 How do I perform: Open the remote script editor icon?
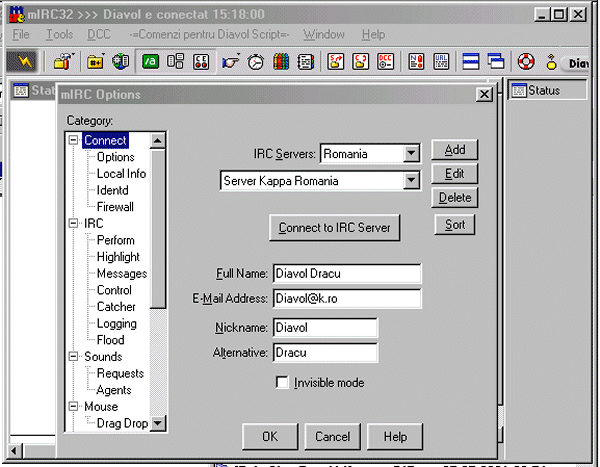click(201, 61)
